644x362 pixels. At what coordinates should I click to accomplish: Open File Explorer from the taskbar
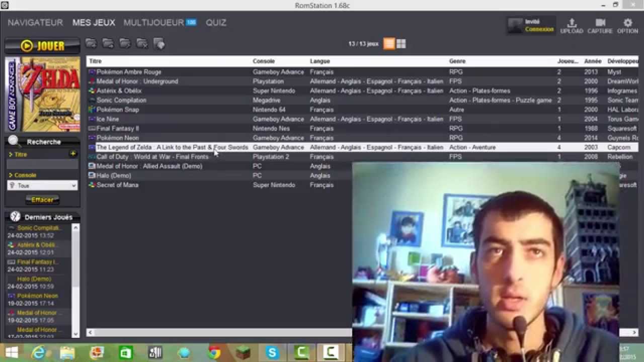67,353
